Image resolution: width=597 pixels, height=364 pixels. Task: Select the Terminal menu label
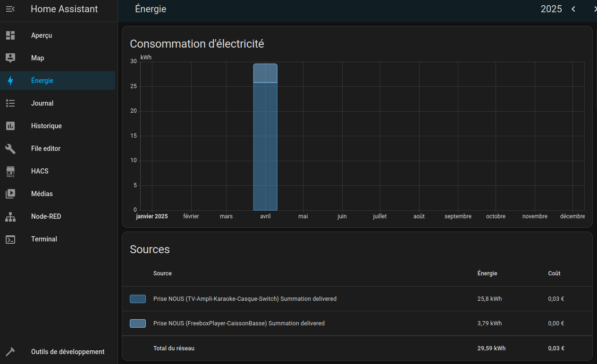point(44,239)
